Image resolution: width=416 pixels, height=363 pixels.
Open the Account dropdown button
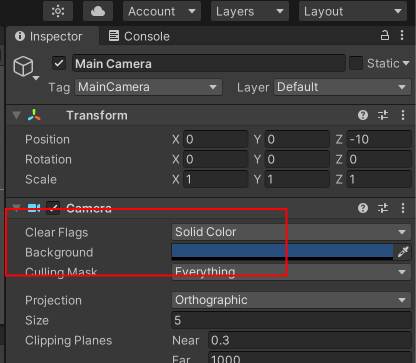point(162,11)
